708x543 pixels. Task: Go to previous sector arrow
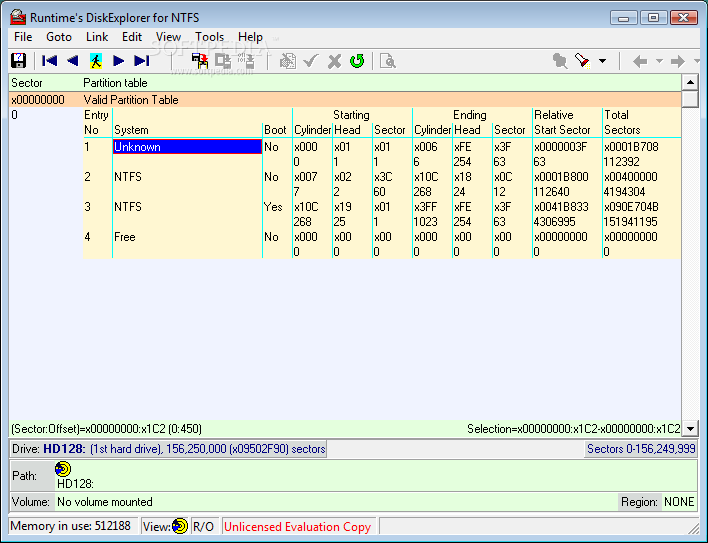[72, 61]
